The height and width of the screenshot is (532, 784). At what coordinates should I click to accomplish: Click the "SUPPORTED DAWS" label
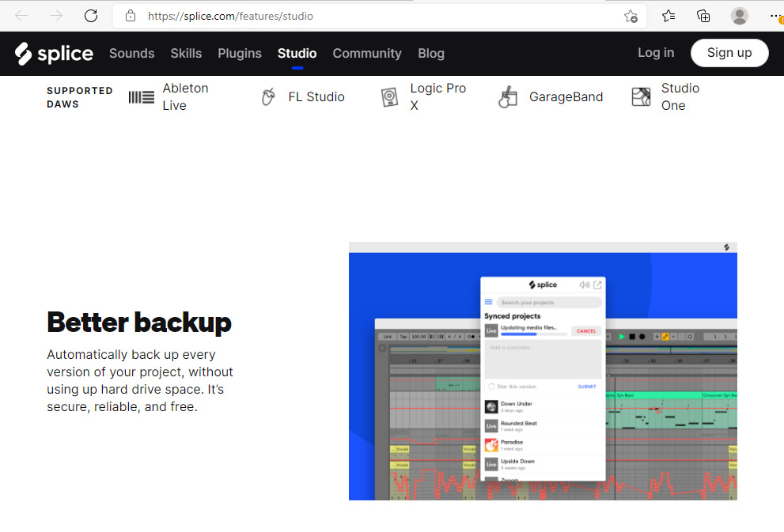click(x=79, y=97)
